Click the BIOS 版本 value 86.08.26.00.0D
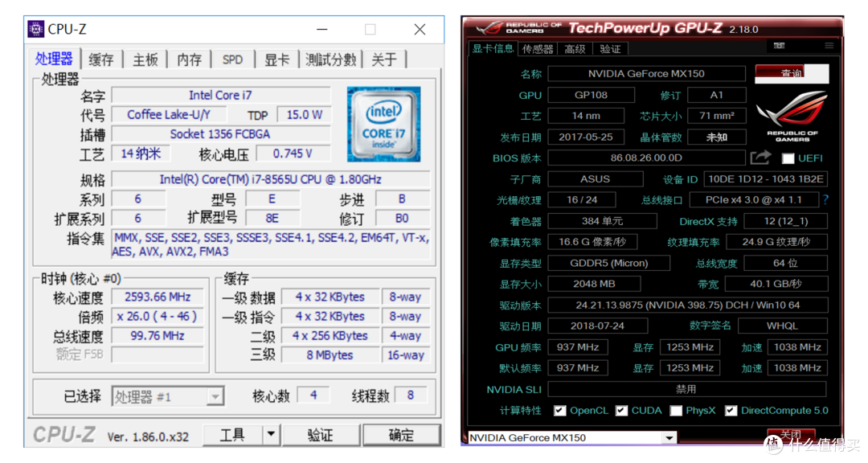 pyautogui.click(x=646, y=158)
